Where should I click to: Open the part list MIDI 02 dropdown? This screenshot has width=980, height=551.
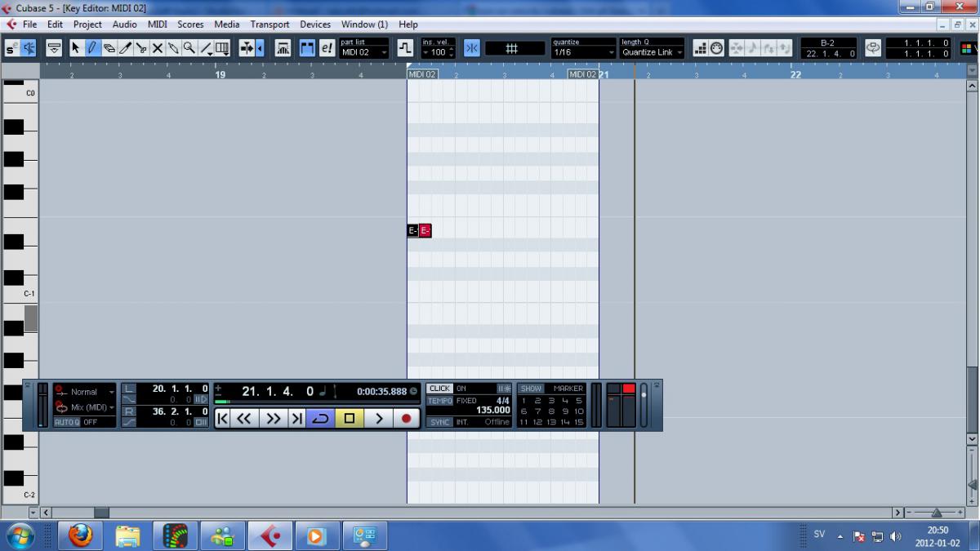[364, 52]
